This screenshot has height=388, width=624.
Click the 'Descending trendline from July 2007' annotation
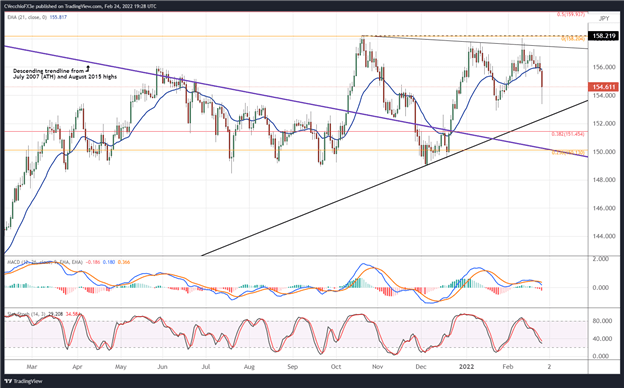pos(65,74)
